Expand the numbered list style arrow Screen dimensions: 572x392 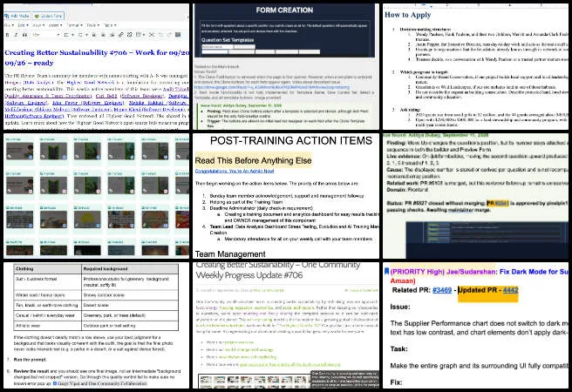87,35
